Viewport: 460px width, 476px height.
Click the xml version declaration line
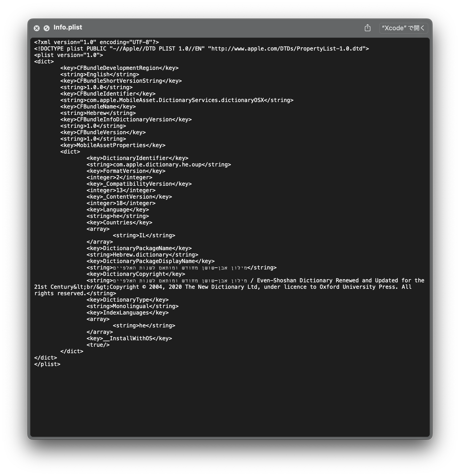pos(97,42)
